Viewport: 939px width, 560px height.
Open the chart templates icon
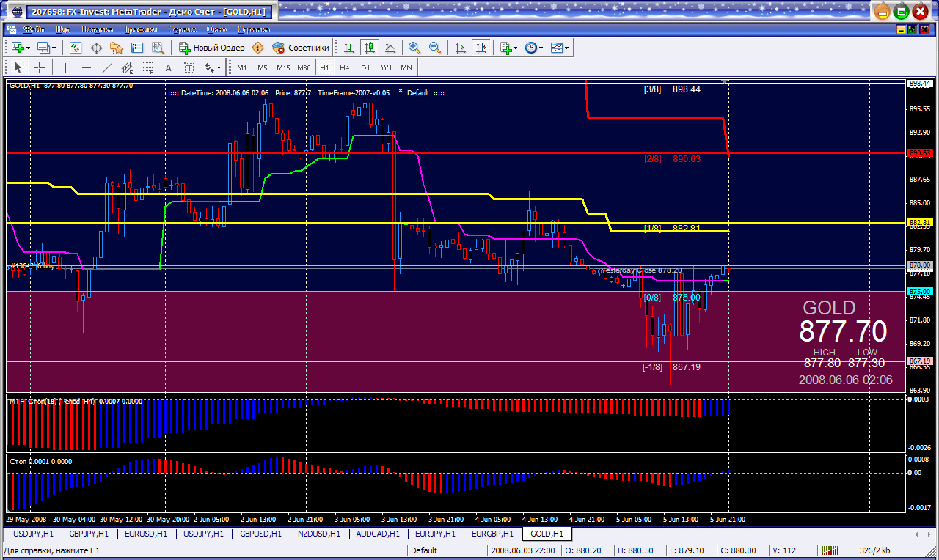(557, 48)
